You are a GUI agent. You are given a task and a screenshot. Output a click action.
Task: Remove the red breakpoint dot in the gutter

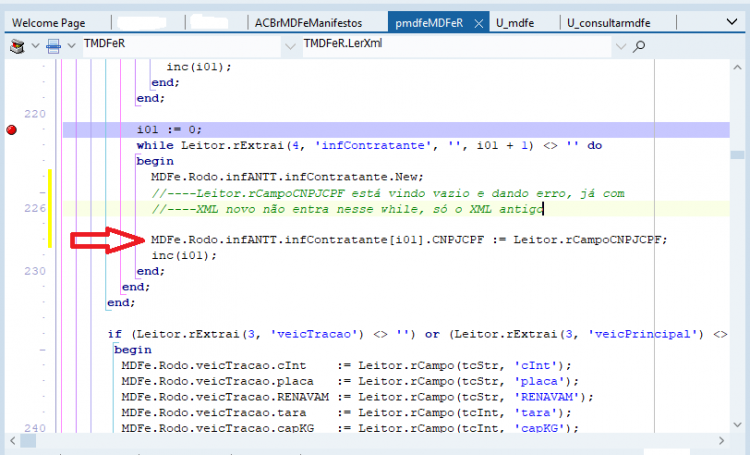11,130
